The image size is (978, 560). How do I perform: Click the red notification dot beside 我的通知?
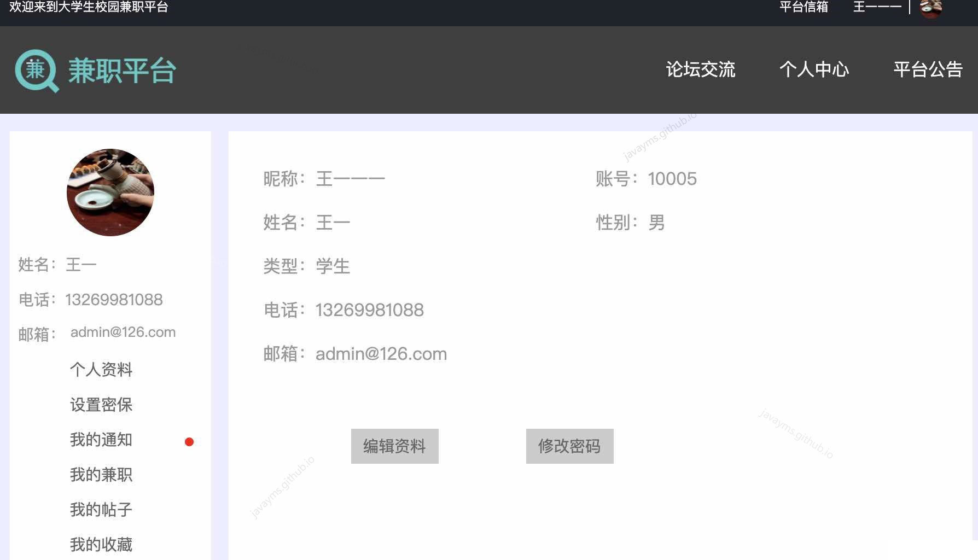(189, 441)
